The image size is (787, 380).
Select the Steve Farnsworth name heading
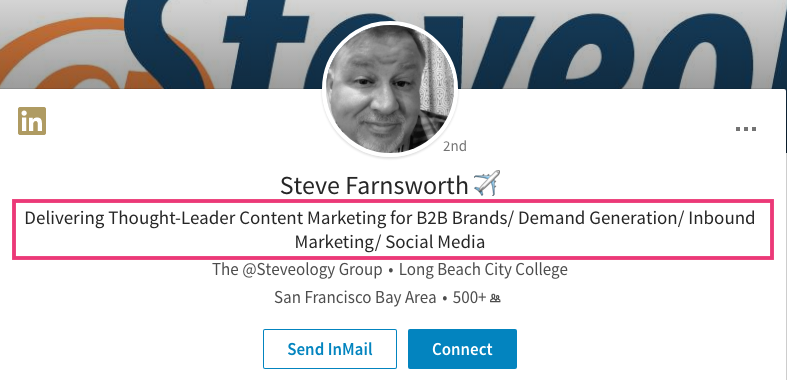374,185
